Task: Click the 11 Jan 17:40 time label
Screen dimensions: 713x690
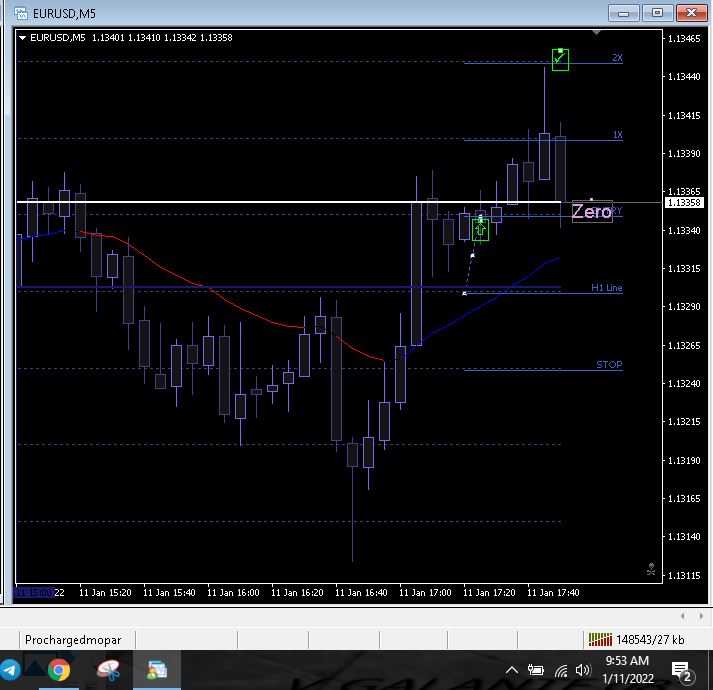Action: point(552,593)
